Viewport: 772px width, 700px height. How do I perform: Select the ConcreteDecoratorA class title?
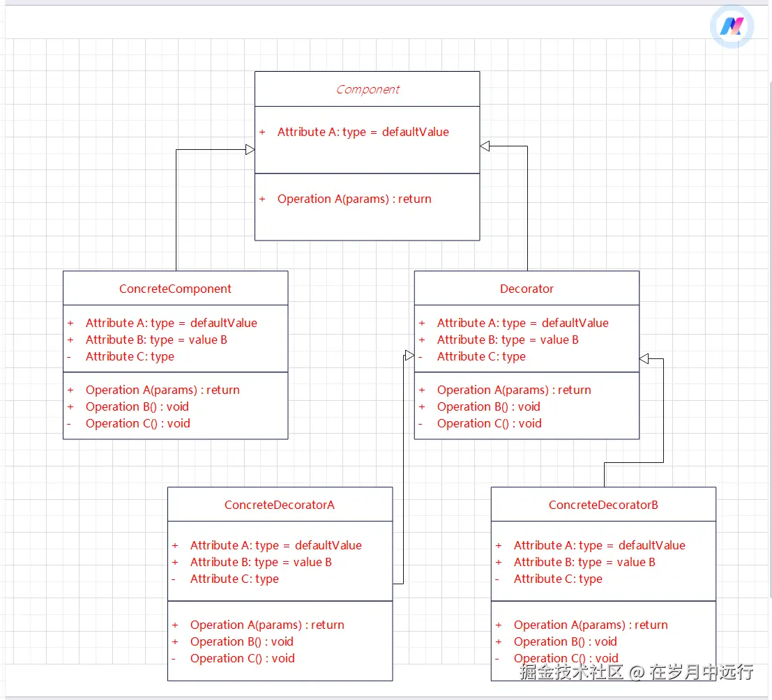[280, 505]
